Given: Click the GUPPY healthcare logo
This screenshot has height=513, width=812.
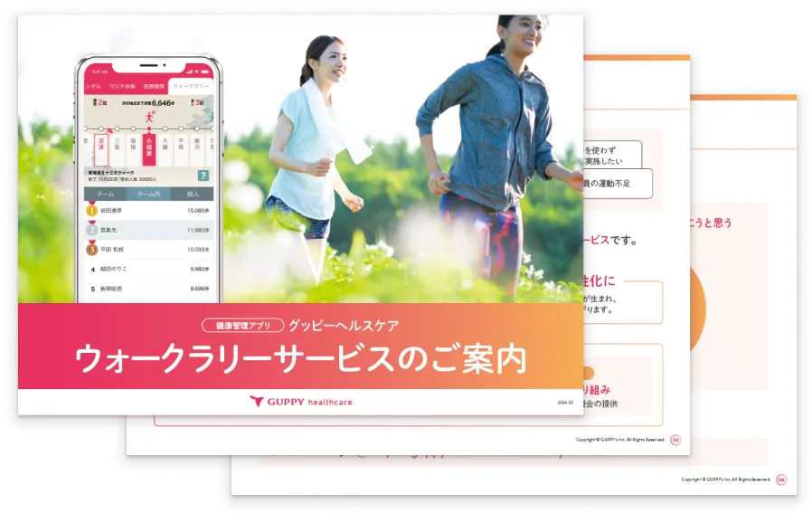Looking at the screenshot, I should coord(301,402).
